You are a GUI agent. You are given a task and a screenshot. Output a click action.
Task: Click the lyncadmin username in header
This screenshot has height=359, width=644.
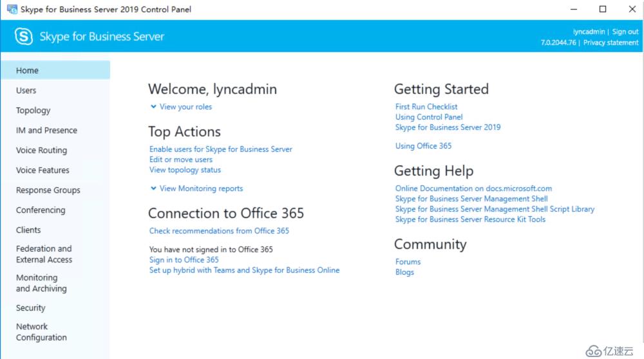[589, 32]
